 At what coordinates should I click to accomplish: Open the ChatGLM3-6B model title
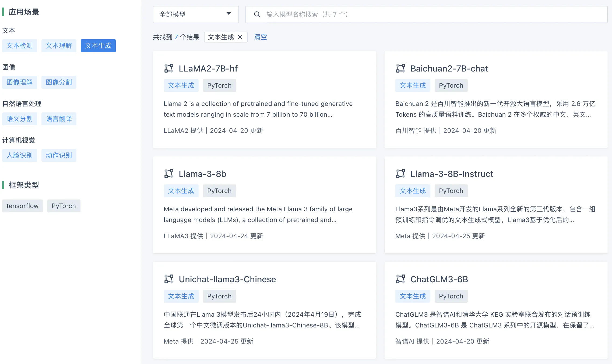(x=439, y=279)
